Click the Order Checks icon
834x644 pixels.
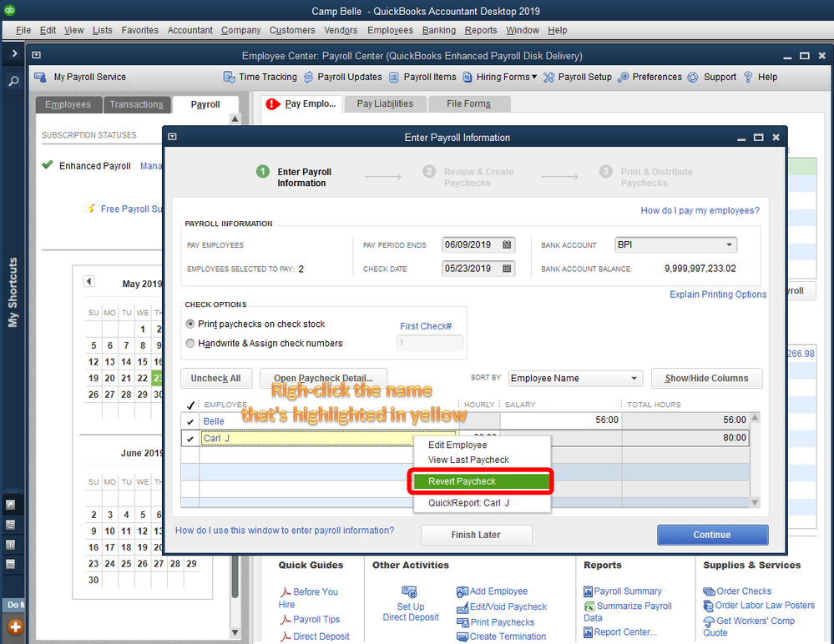709,591
